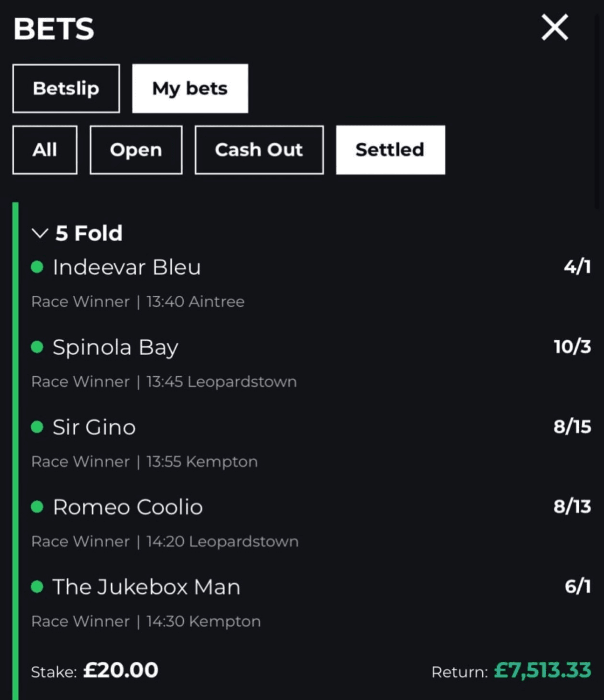Click the 10/3 odds for Spinola Bay
This screenshot has width=604, height=700.
(x=572, y=347)
